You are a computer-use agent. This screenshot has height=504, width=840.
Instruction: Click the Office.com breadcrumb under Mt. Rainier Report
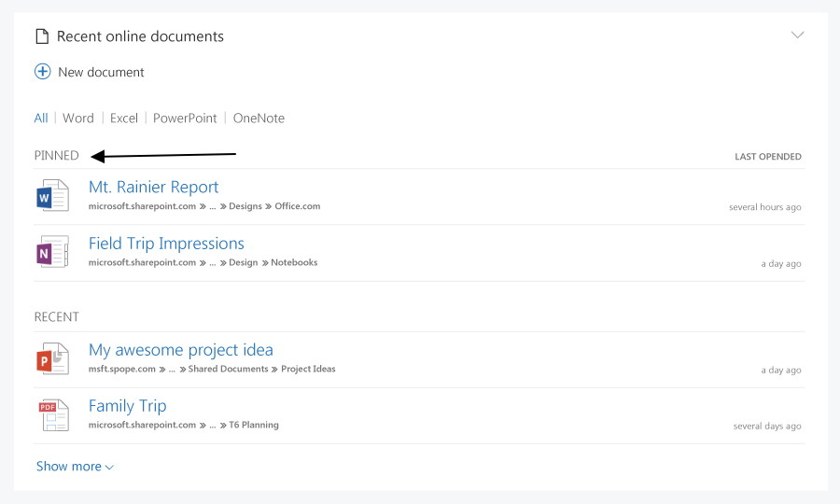pos(298,206)
